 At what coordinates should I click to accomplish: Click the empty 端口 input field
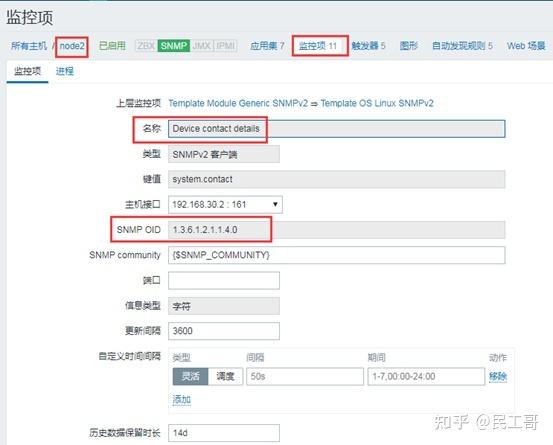click(x=224, y=280)
